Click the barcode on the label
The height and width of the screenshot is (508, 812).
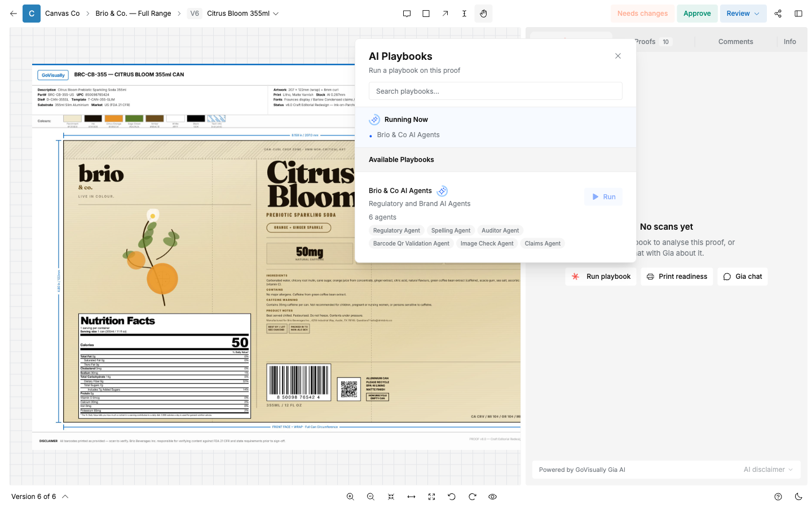tap(299, 382)
